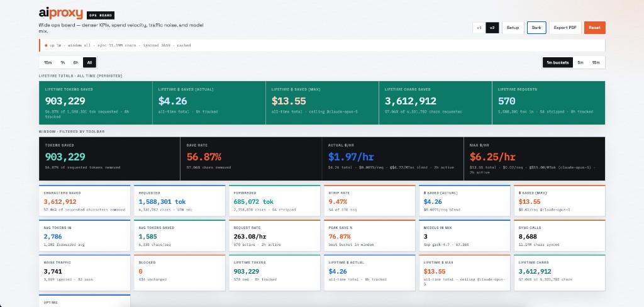
Task: Click the white Lifetime $ Actual card
Action: click(x=370, y=273)
